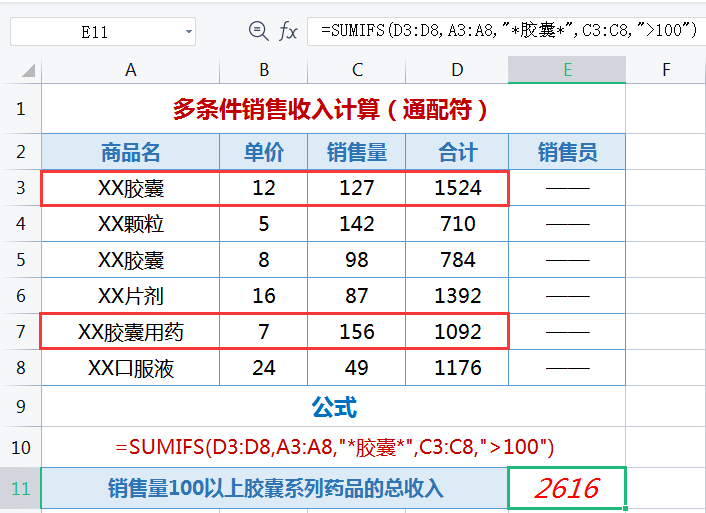Select the total cell 1392
Screen dimensions: 706x513
[x=457, y=296]
